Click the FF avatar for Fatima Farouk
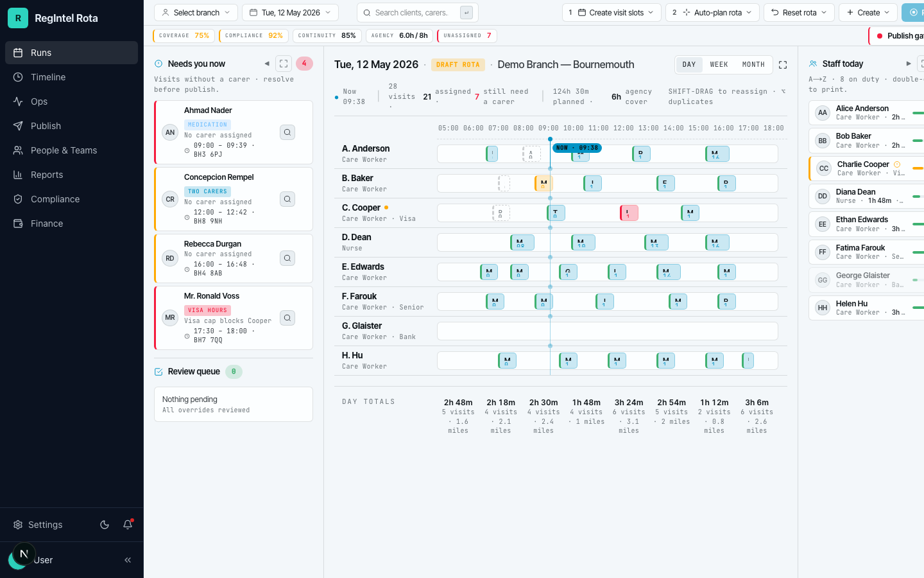Image resolution: width=924 pixels, height=578 pixels. (823, 252)
